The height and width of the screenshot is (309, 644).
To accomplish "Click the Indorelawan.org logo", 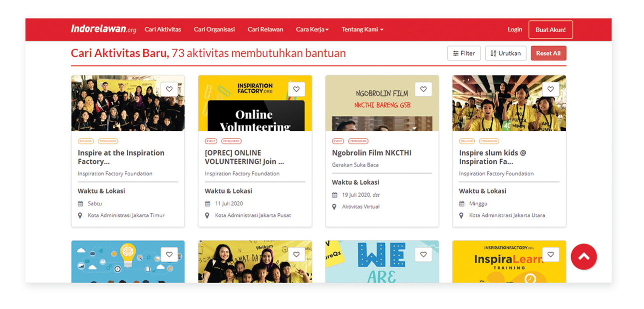I will pyautogui.click(x=103, y=29).
